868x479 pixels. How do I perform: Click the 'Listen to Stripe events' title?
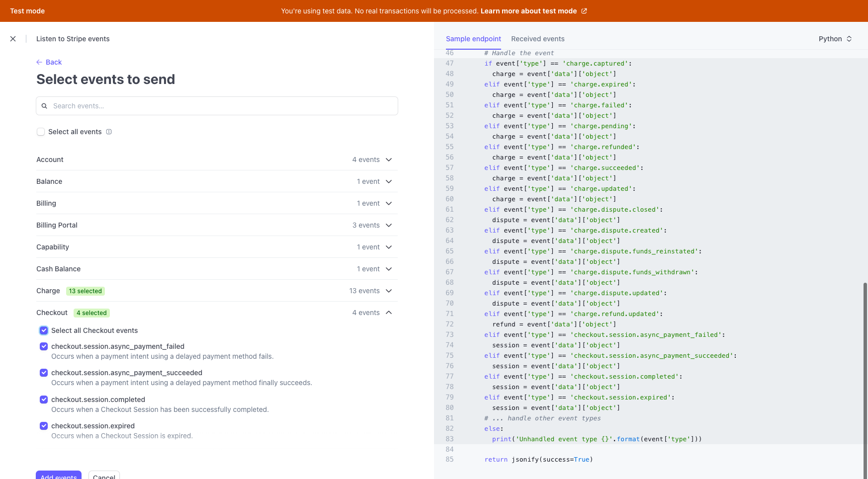(73, 39)
